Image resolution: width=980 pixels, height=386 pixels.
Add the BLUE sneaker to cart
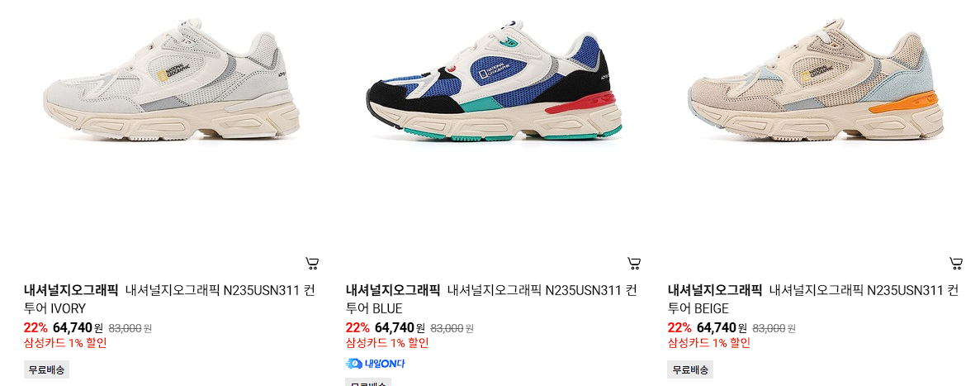coord(634,264)
